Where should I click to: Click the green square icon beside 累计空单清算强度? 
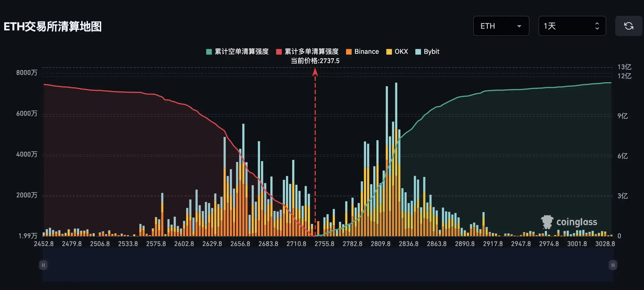209,52
